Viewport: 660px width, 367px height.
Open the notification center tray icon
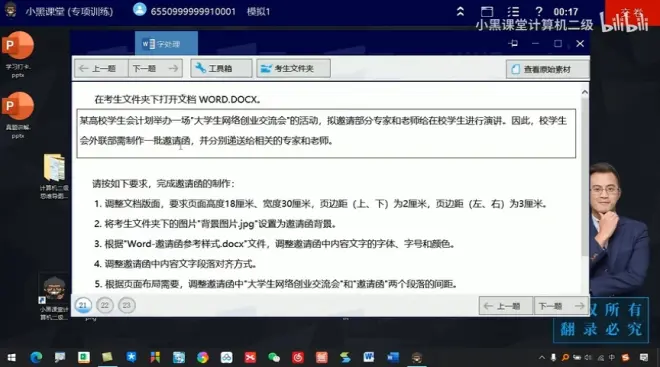[x=644, y=357]
